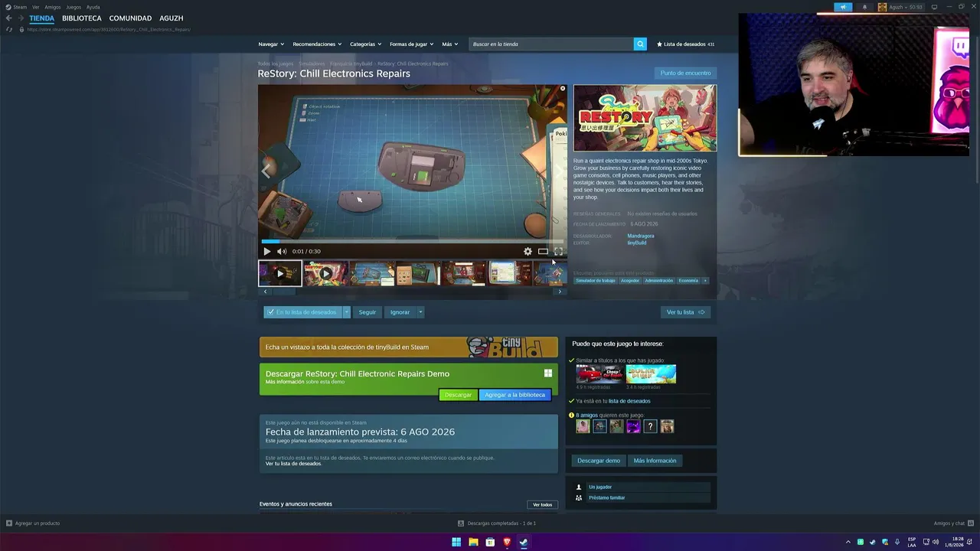Mute the trailer volume speaker icon
Image resolution: width=980 pixels, height=551 pixels.
[282, 251]
